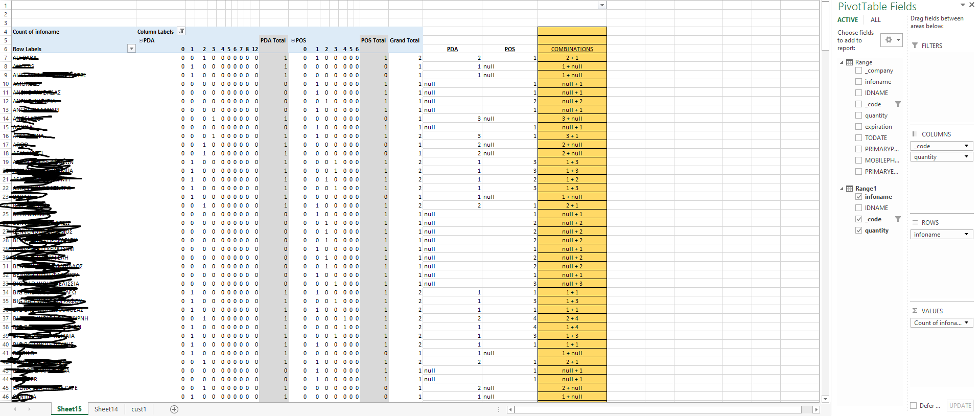Viewport: 980px width, 416px height.
Task: Uncheck the _code field under Range1
Action: point(858,219)
